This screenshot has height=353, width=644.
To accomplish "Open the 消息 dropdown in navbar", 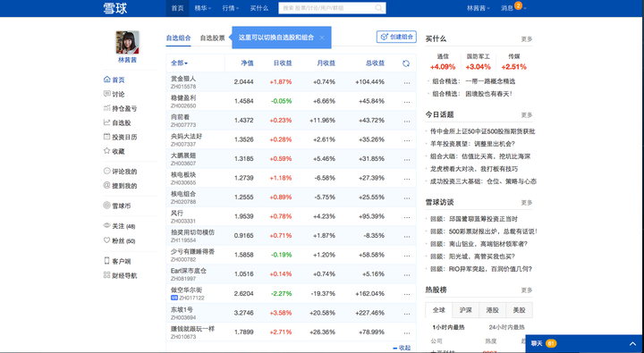I will pos(513,8).
